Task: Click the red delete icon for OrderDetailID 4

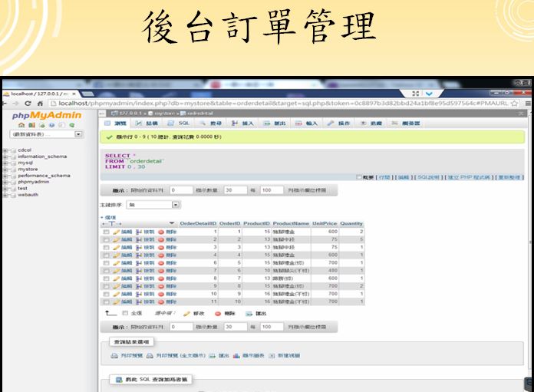Action: click(162, 253)
